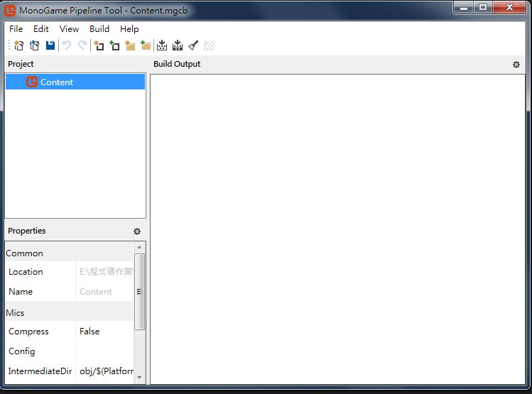Maximize the Pipeline Tool window
The image size is (532, 394).
click(483, 8)
